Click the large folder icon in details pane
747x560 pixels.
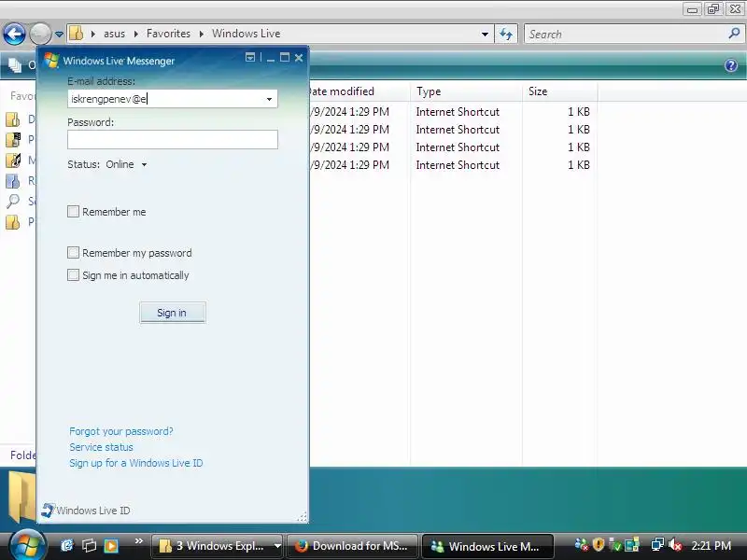(21, 497)
